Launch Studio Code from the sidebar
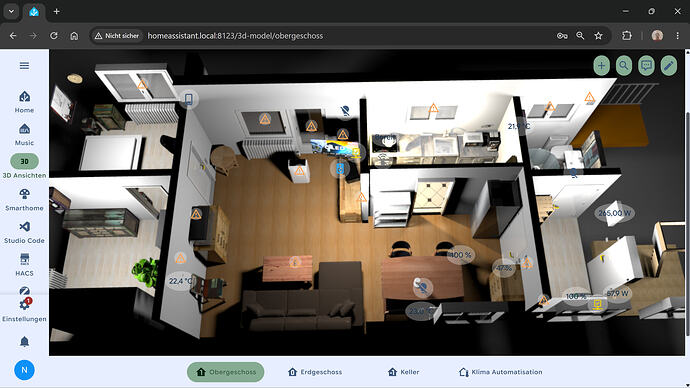This screenshot has width=690, height=388. point(24,232)
